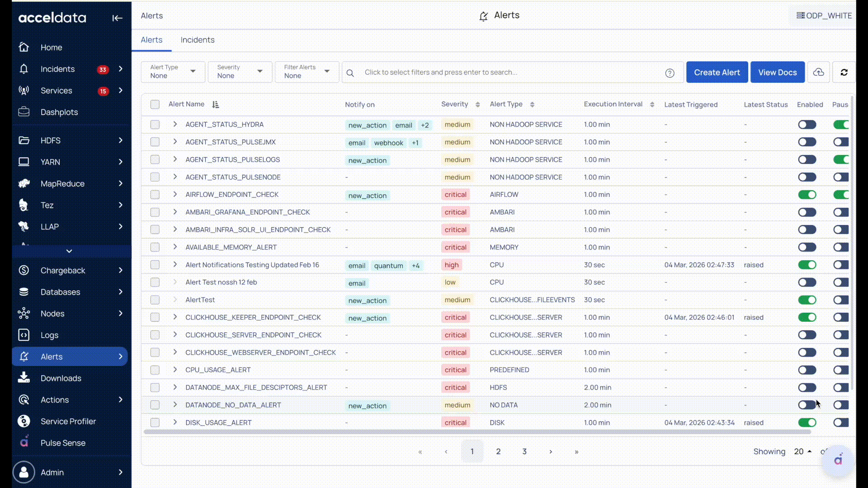Viewport: 868px width, 488px height.
Task: Enable the AGENT_STATUS_HYDRA alert toggle
Action: pyautogui.click(x=807, y=125)
